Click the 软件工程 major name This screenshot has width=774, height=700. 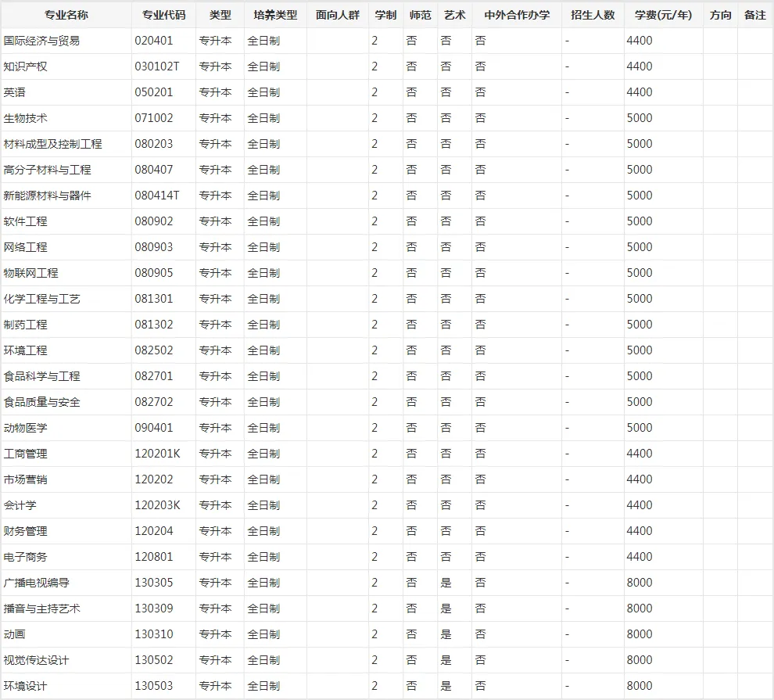pos(25,221)
